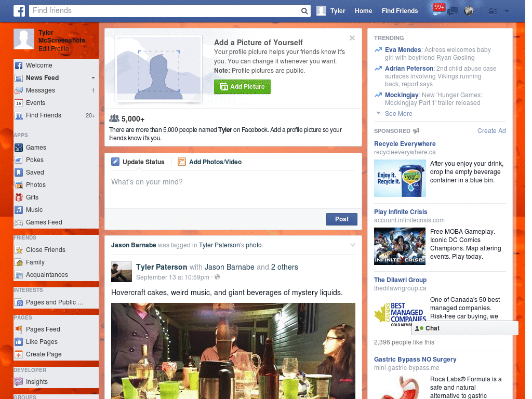Click the Family house icon

click(x=19, y=262)
